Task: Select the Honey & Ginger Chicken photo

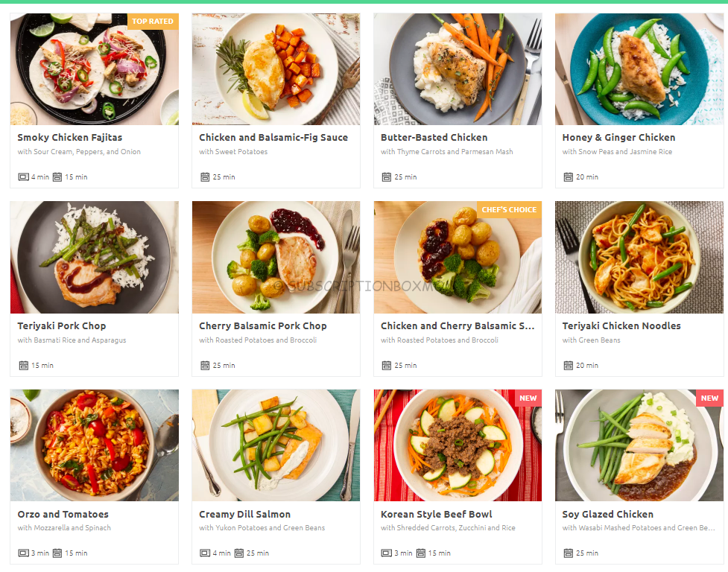Action: point(639,69)
